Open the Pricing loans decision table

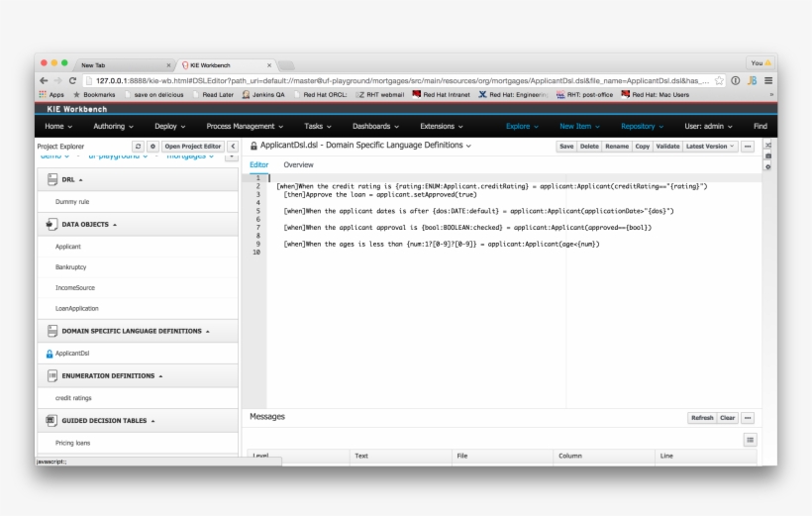(72, 444)
